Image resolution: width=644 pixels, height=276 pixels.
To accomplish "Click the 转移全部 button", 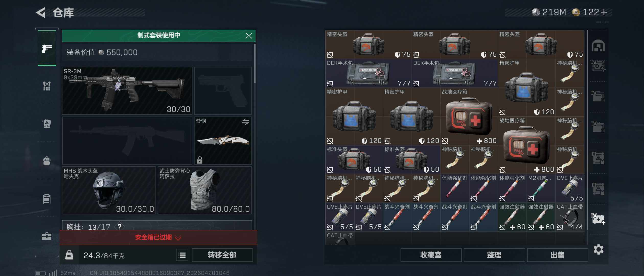I will click(222, 255).
